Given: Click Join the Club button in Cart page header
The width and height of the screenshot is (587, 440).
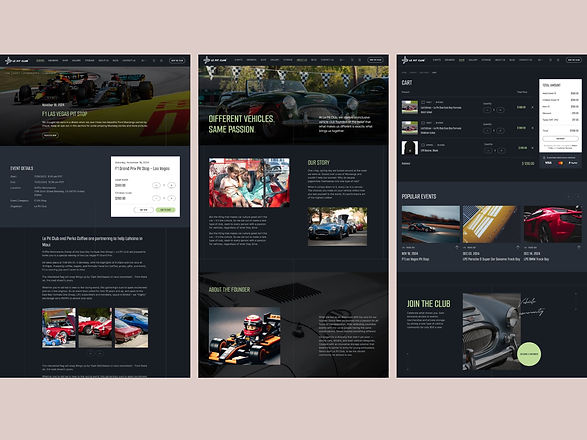Looking at the screenshot, I should point(574,60).
